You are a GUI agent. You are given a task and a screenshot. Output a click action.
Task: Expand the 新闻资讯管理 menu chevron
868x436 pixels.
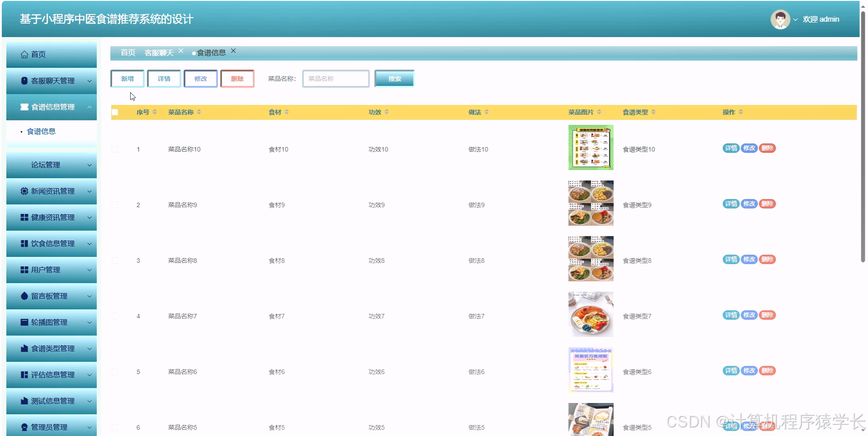90,191
